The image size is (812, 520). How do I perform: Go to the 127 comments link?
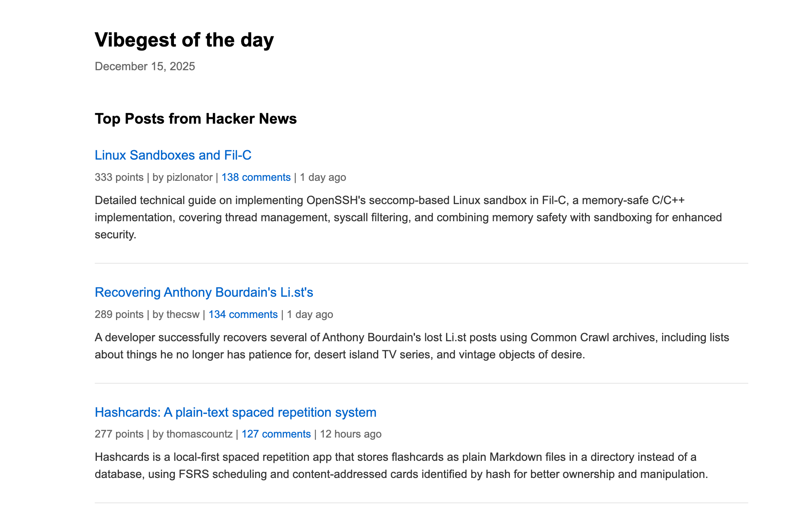pyautogui.click(x=276, y=434)
